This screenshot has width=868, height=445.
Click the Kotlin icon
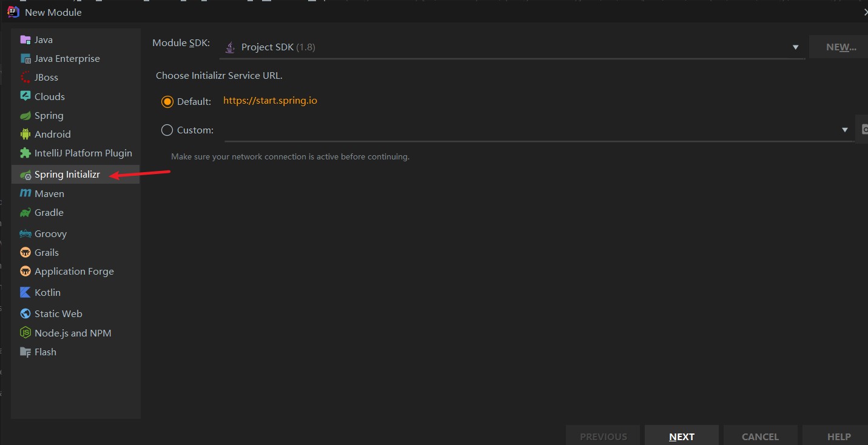click(25, 292)
